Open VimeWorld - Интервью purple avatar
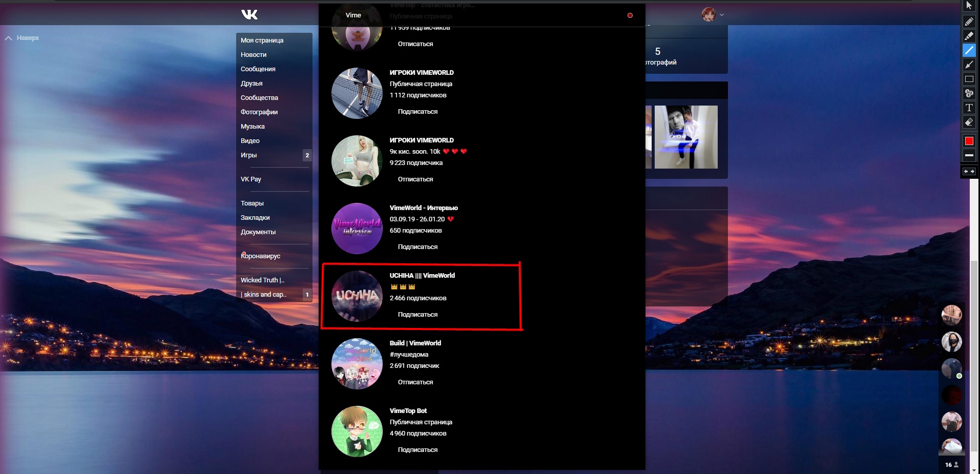This screenshot has height=474, width=980. click(357, 229)
